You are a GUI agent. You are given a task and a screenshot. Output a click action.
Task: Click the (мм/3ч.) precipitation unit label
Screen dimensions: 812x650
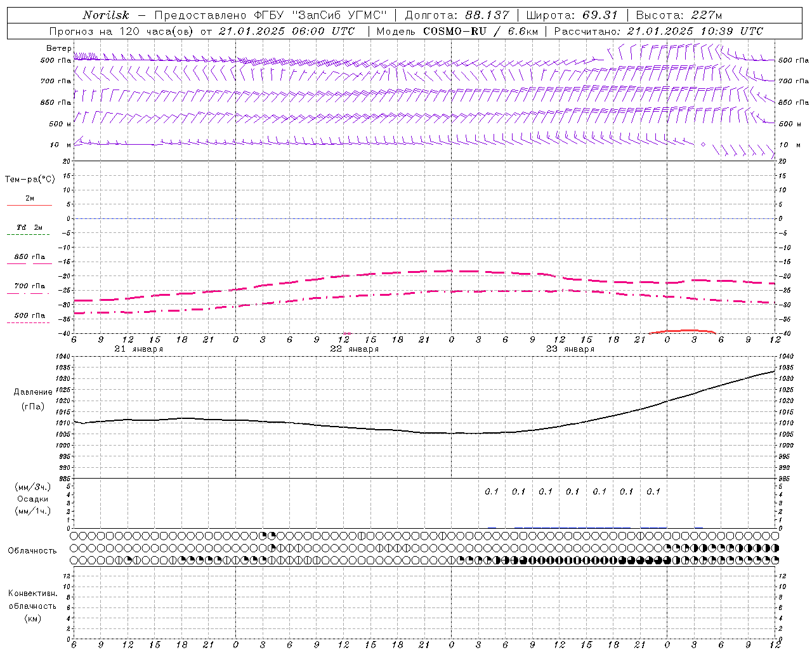pyautogui.click(x=32, y=487)
